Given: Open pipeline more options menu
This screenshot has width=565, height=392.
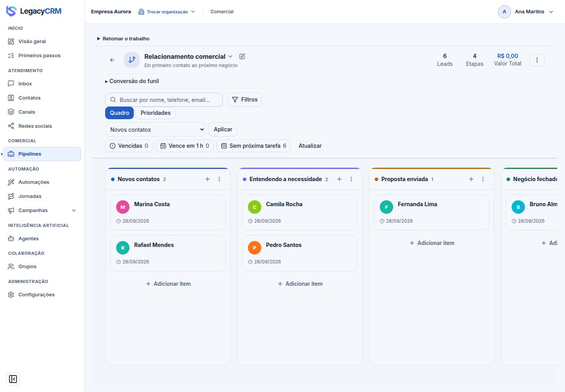Looking at the screenshot, I should [x=537, y=60].
